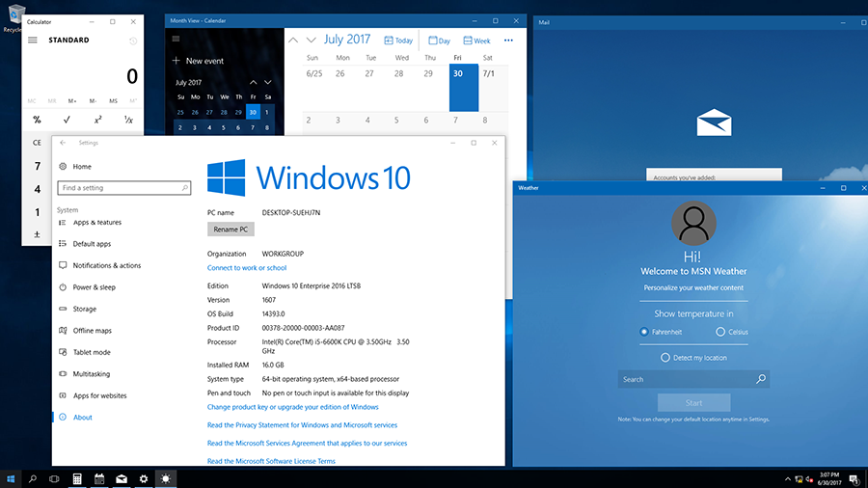Screen dimensions: 868x488
Task: Open Calendar more options ellipsis
Action: tap(508, 41)
